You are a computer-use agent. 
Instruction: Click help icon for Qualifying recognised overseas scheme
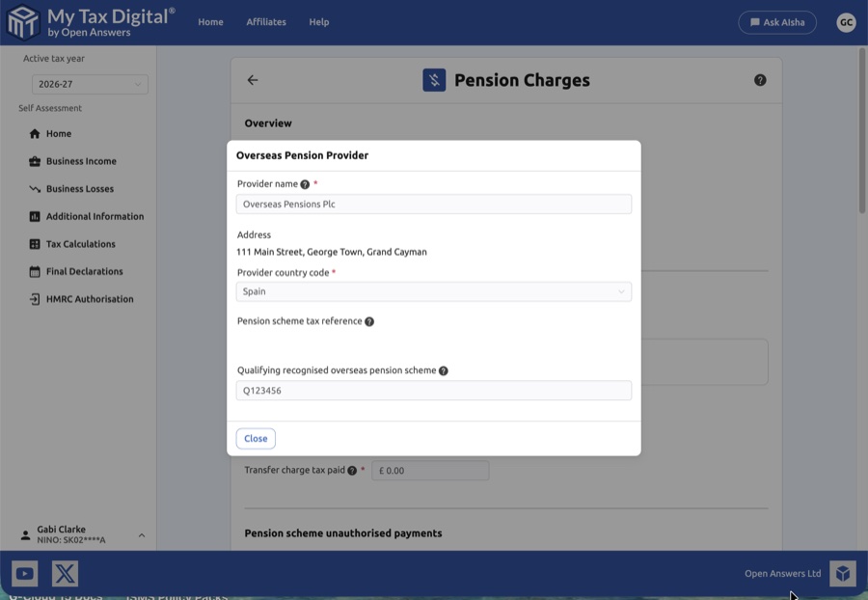click(444, 370)
